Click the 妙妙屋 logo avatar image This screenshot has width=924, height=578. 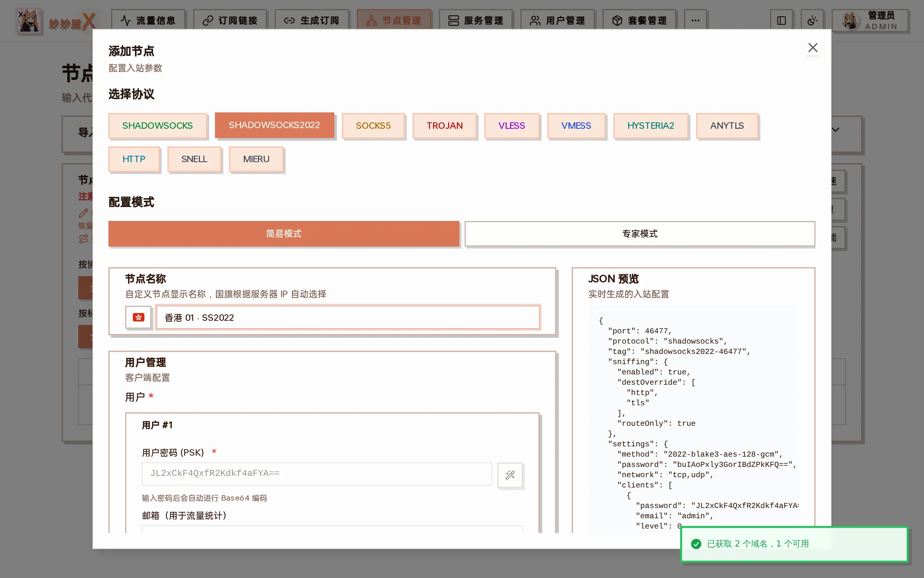point(28,21)
